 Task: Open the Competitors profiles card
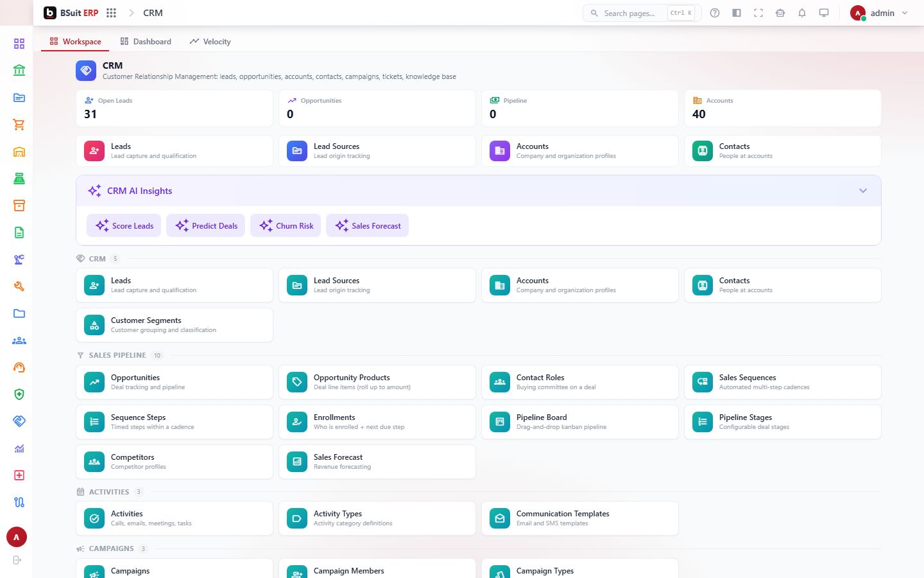(x=175, y=462)
